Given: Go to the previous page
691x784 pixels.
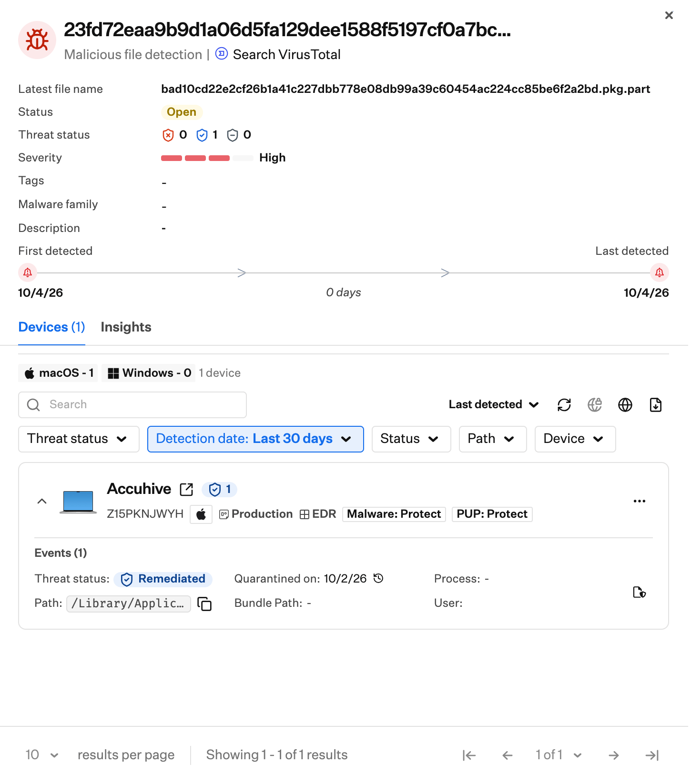Looking at the screenshot, I should click(508, 755).
